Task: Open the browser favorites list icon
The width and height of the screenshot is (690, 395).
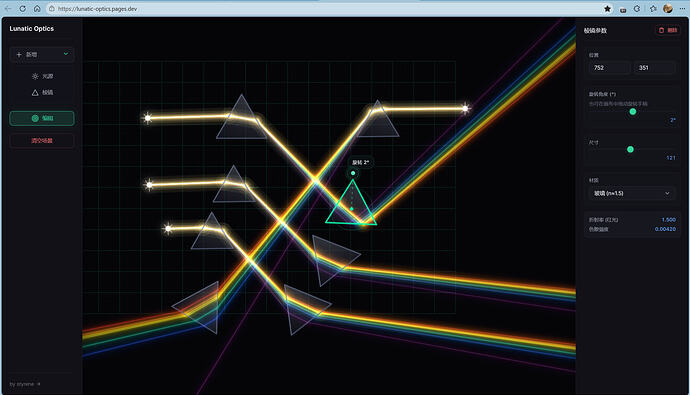Action: point(653,8)
